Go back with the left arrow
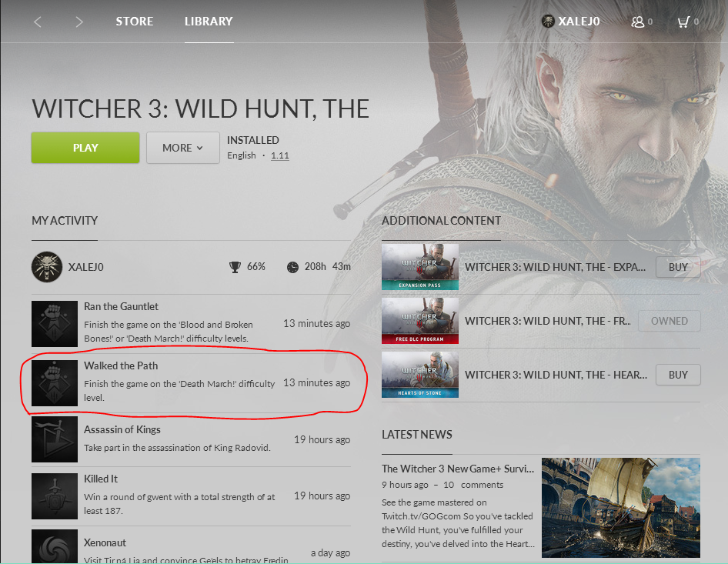 (38, 22)
